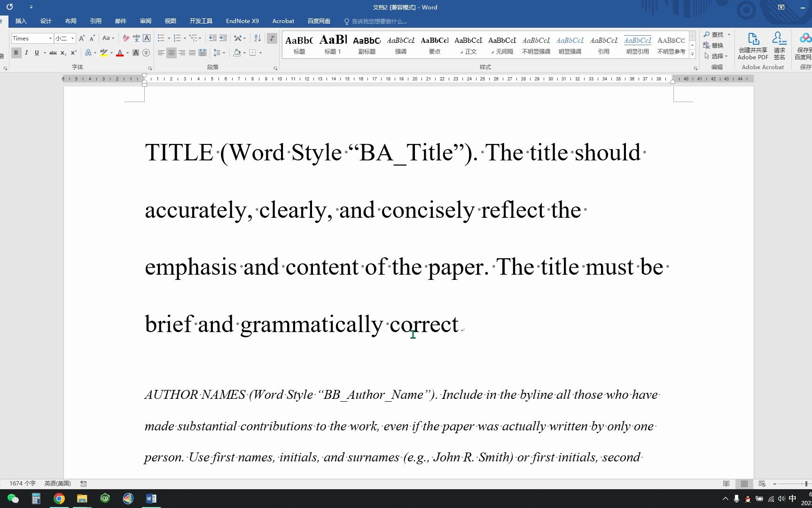Screen dimensions: 812x508
Task: Apply the 明显引用 intense quote style
Action: (x=637, y=45)
